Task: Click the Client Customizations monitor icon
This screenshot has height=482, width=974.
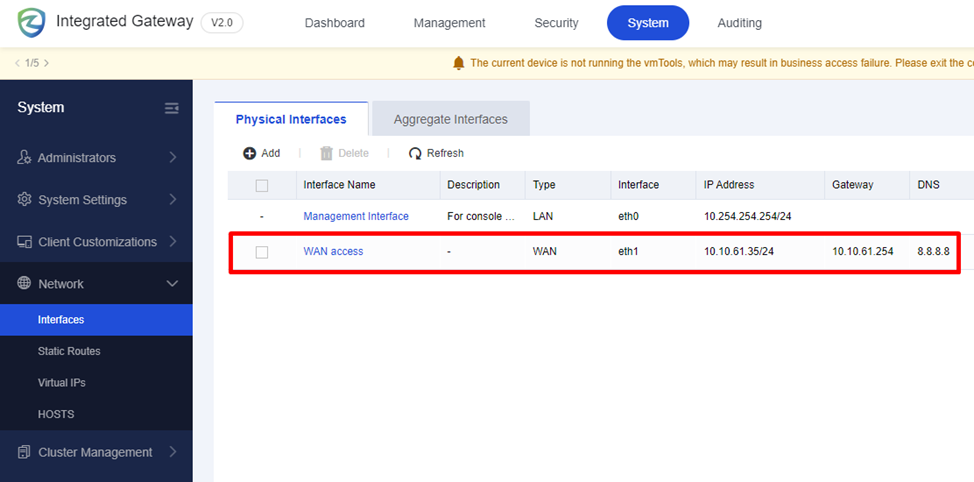Action: (x=25, y=242)
